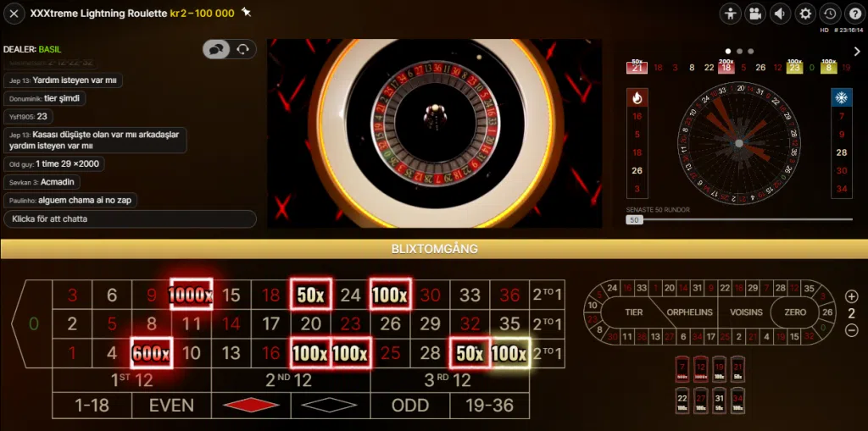Click the hot numbers flame icon
The image size is (868, 431).
(637, 98)
